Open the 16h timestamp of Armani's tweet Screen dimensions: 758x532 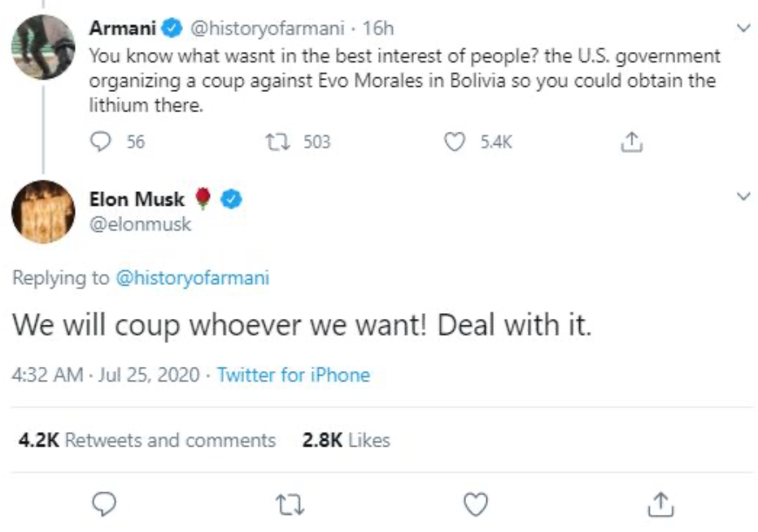(x=378, y=29)
